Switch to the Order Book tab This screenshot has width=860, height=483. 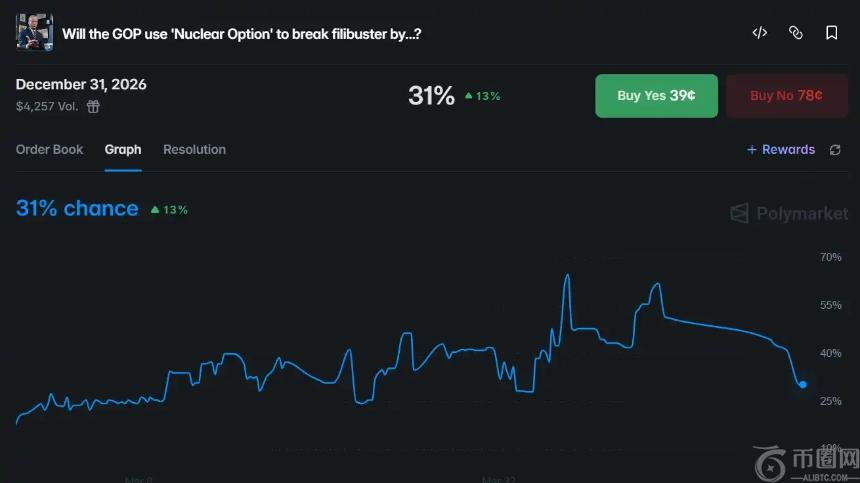(50, 150)
